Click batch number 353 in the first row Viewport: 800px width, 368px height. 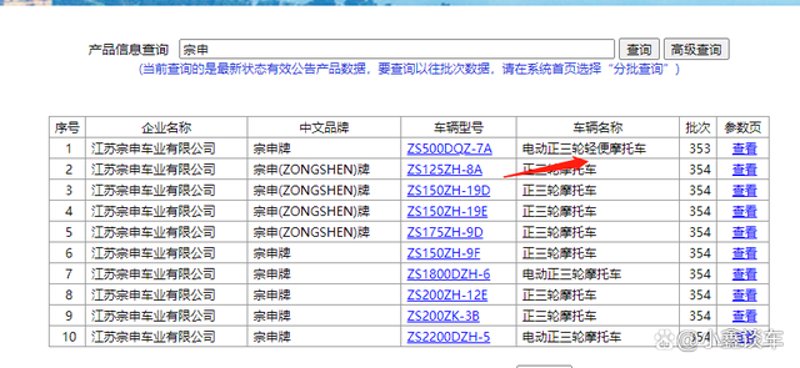pos(699,149)
